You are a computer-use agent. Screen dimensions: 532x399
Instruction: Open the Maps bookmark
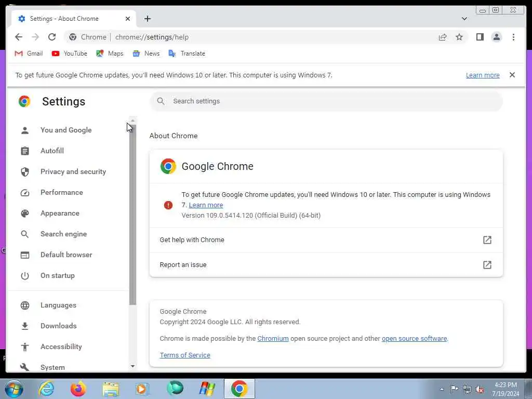pos(110,54)
